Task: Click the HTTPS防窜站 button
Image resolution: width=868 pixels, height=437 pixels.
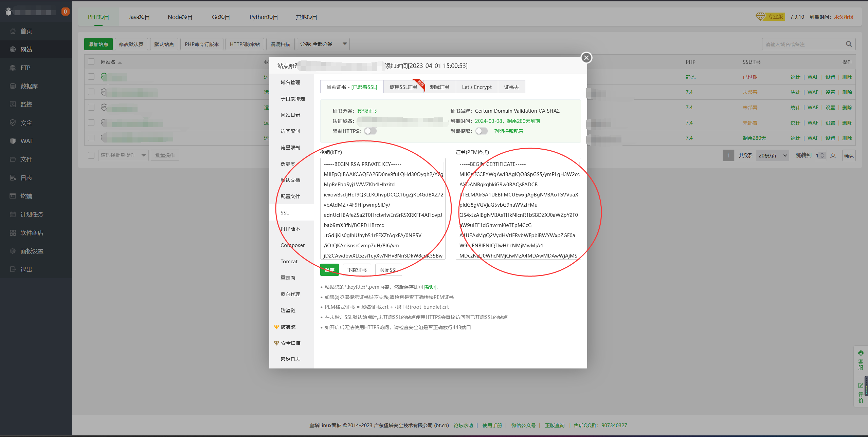Action: click(x=245, y=44)
